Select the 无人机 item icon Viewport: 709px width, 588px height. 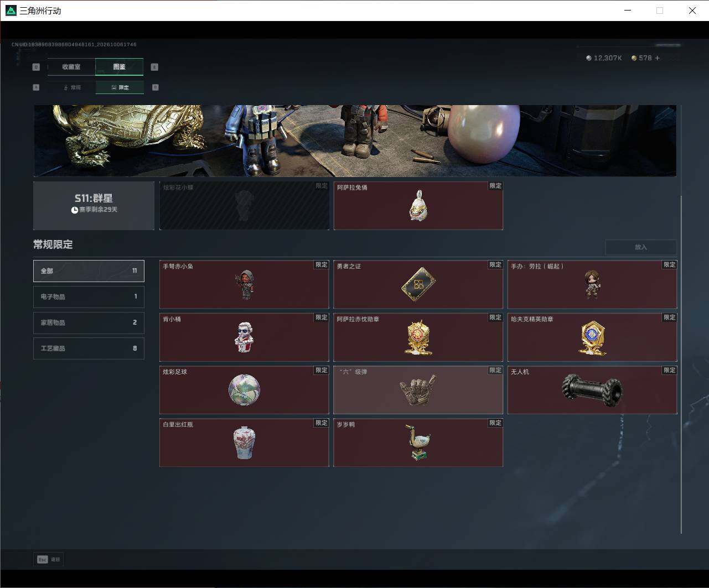click(592, 390)
